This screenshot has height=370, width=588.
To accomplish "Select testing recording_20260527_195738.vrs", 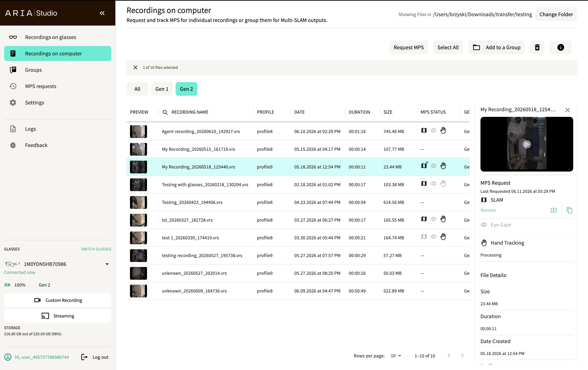I will tap(202, 256).
